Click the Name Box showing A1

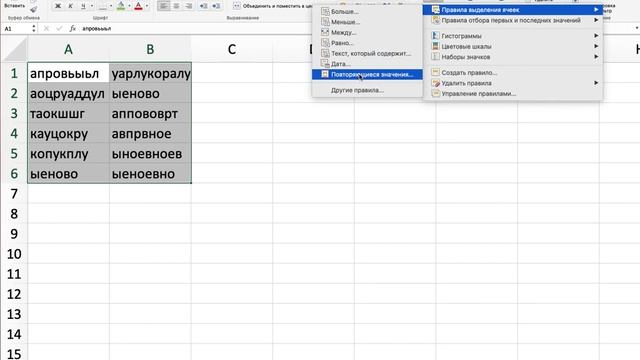click(16, 29)
